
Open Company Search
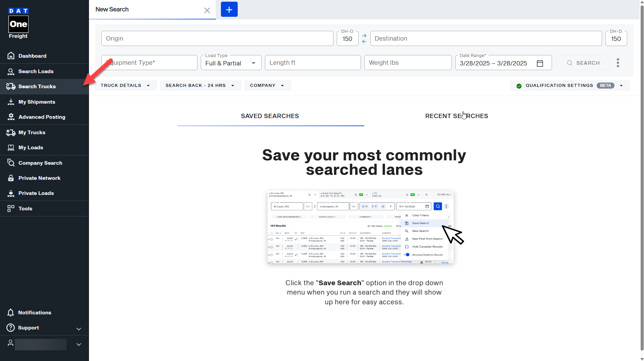(x=44, y=163)
